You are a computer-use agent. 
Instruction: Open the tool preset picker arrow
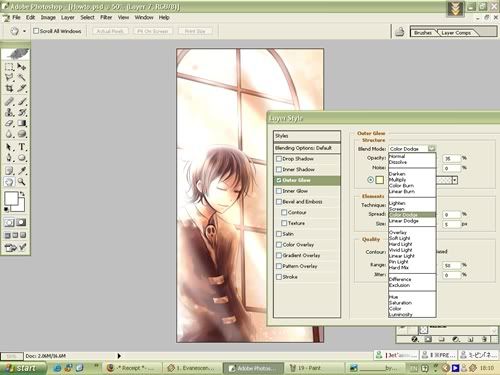pos(24,31)
